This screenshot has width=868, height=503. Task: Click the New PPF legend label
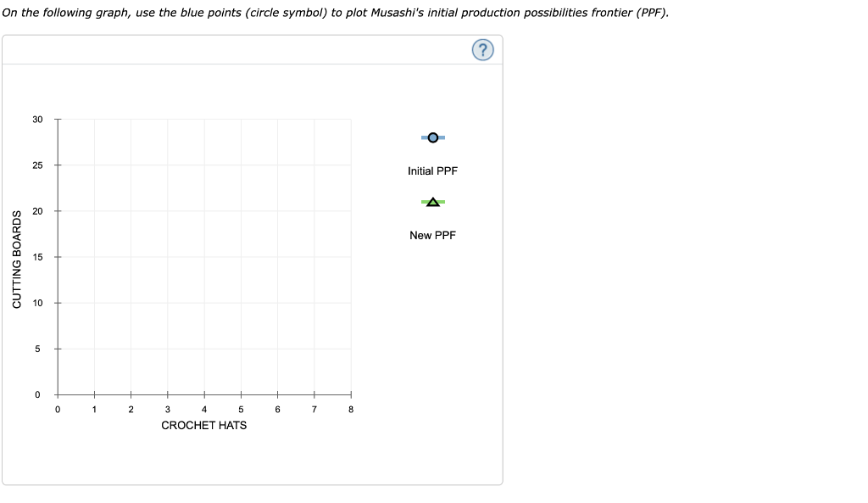432,235
